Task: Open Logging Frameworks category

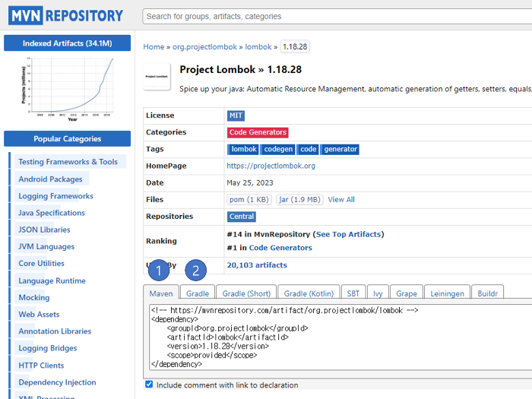Action: point(55,196)
